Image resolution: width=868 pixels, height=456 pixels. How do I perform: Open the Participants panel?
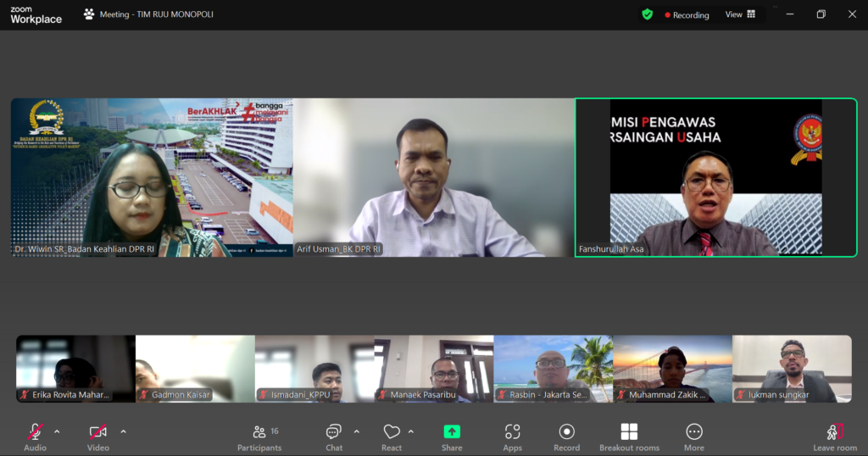259,436
